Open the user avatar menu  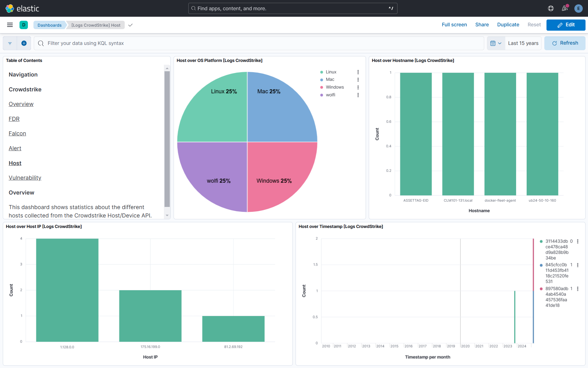tap(578, 8)
